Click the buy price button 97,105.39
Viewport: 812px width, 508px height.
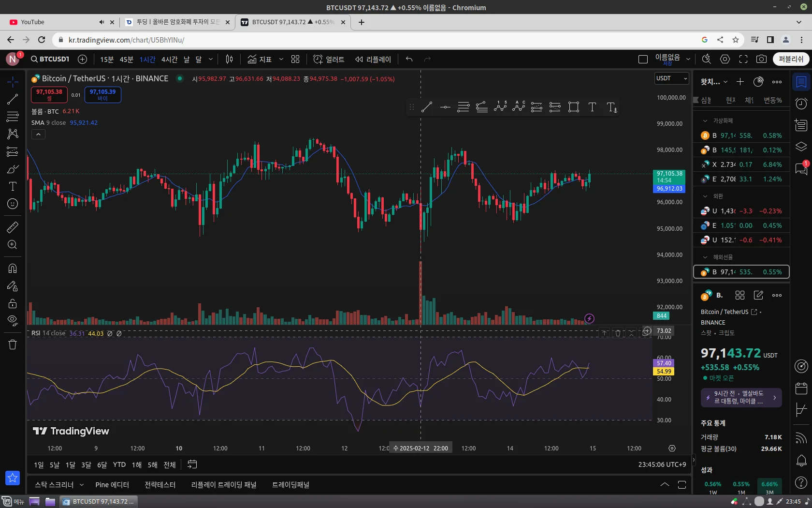pyautogui.click(x=102, y=94)
